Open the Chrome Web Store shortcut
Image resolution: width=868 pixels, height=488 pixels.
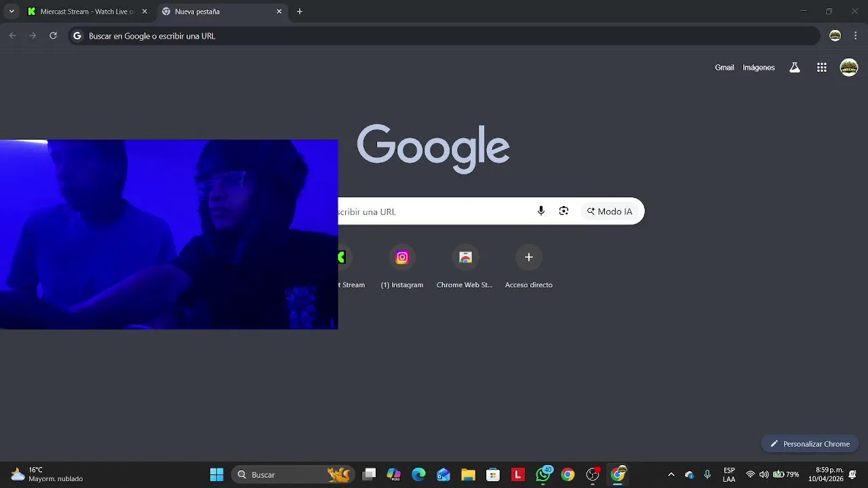465,267
